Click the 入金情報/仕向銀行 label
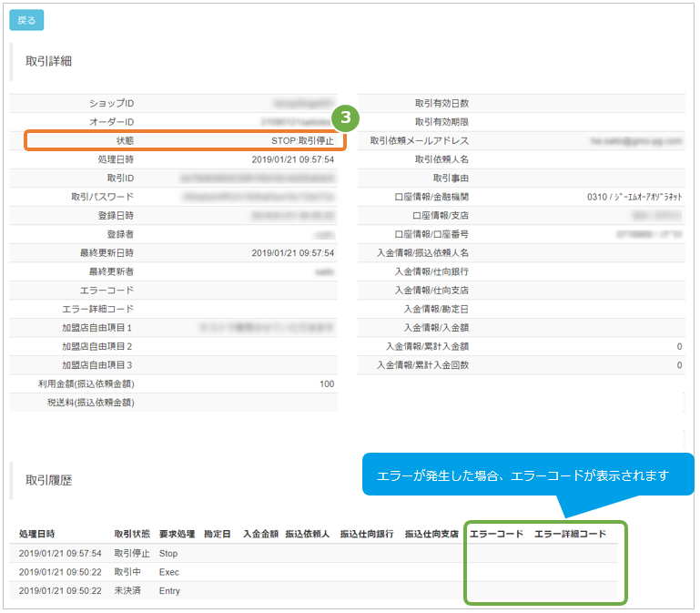This screenshot has height=613, width=700. click(x=431, y=272)
